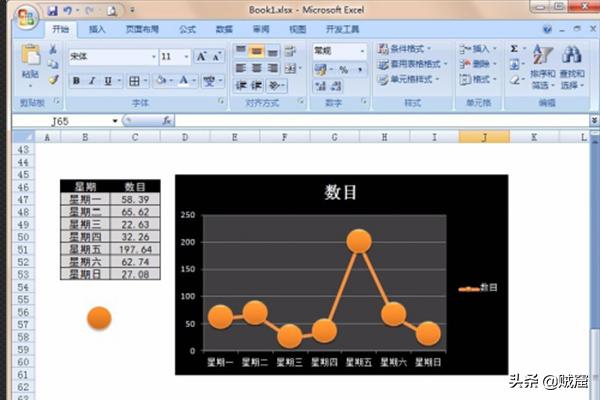Image resolution: width=600 pixels, height=400 pixels.
Task: Click Insert Function fx button
Action: click(166, 121)
